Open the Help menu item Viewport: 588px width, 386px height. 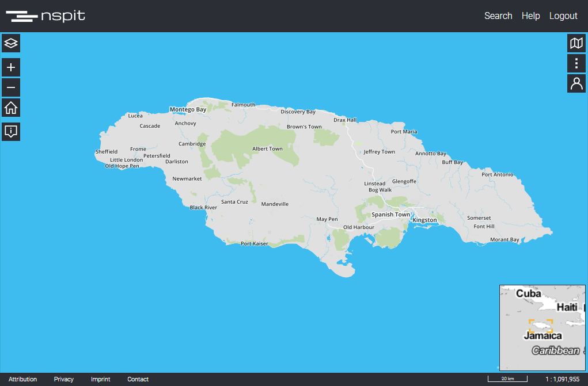tap(530, 16)
